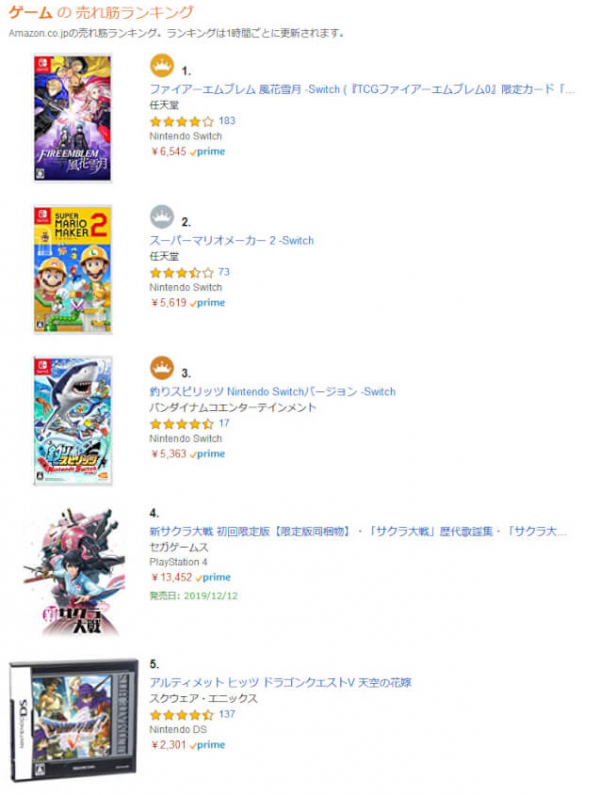
Task: Click the star rating of Fire Emblem
Action: point(182,121)
